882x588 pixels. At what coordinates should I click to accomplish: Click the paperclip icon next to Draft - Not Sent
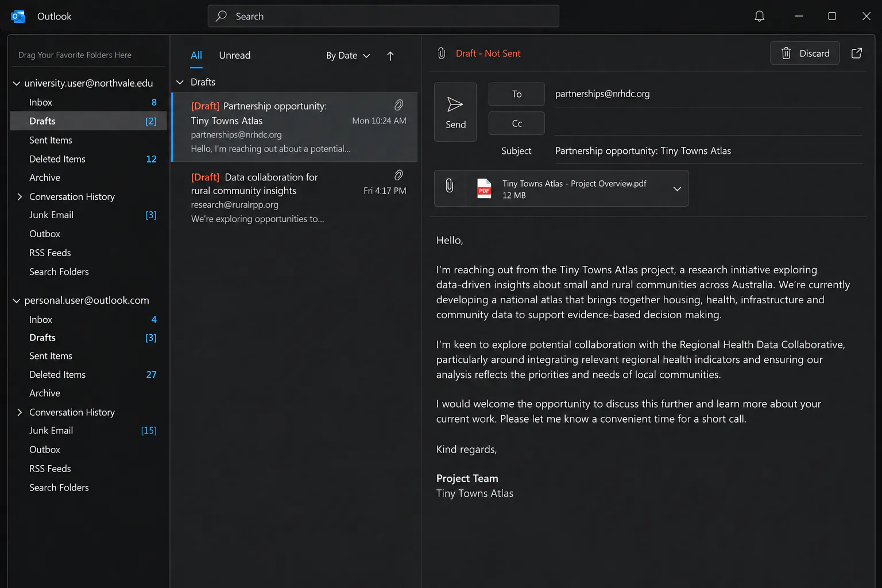point(441,53)
